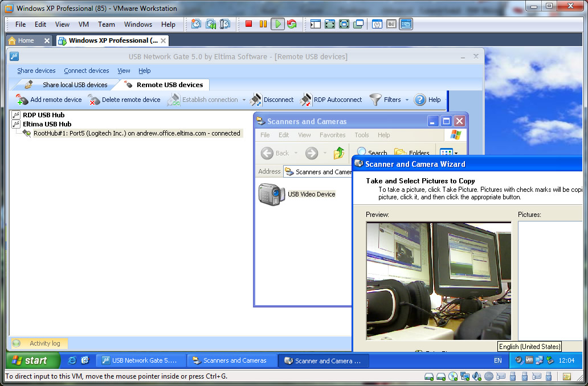Switch to Scanners and Cameras taskbar button
The width and height of the screenshot is (588, 386).
click(x=232, y=360)
